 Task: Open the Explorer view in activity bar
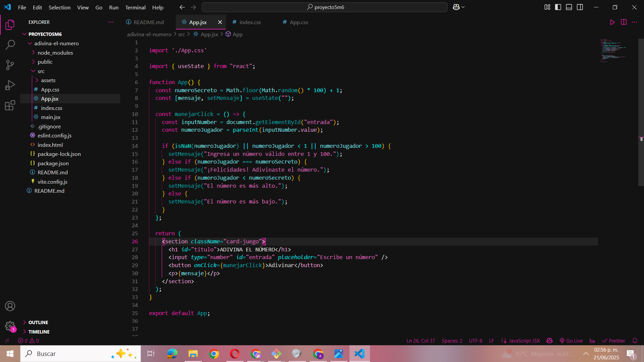point(10,24)
